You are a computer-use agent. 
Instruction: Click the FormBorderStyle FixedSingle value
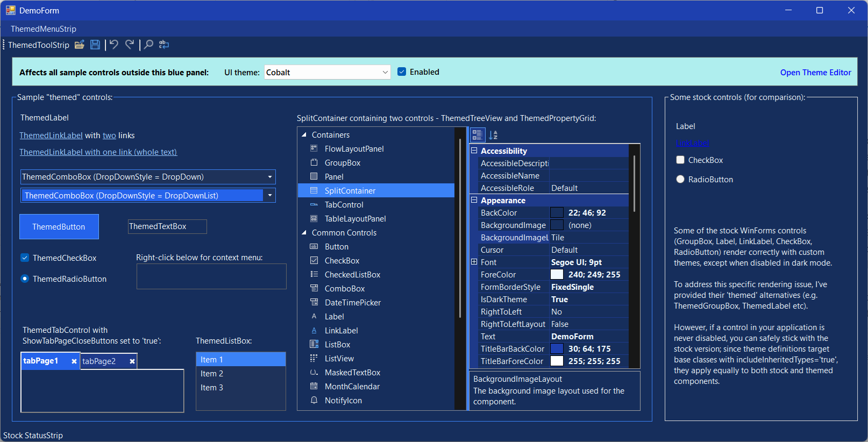coord(572,287)
